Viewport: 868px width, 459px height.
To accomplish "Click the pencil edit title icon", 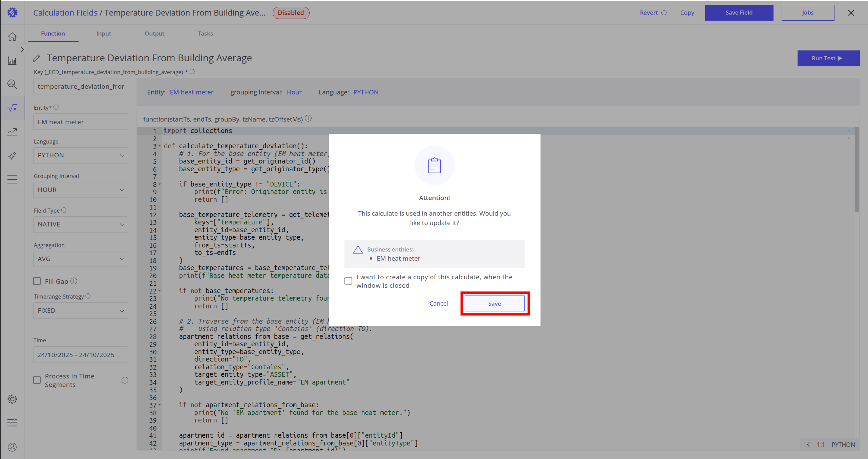I will [37, 58].
